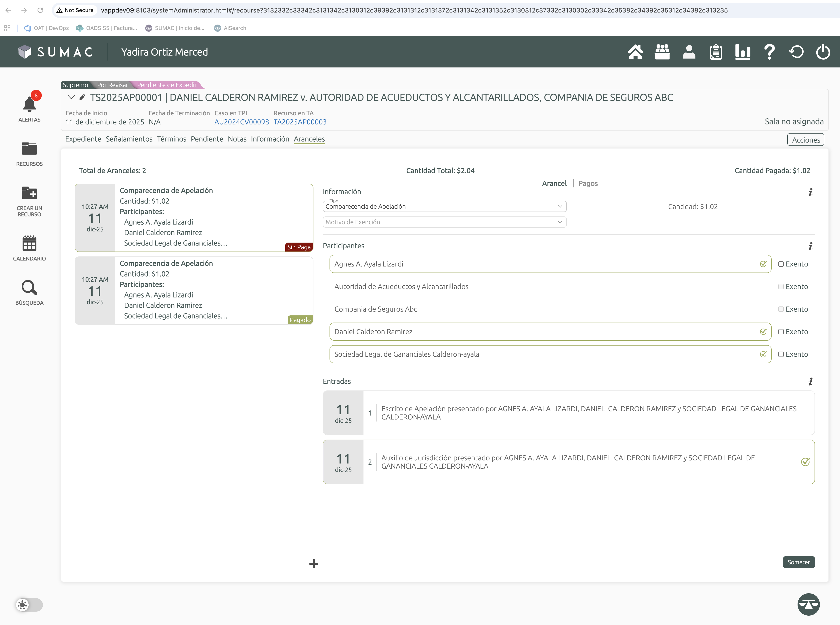Add a new arancel with plus icon
This screenshot has width=840, height=625.
314,564
